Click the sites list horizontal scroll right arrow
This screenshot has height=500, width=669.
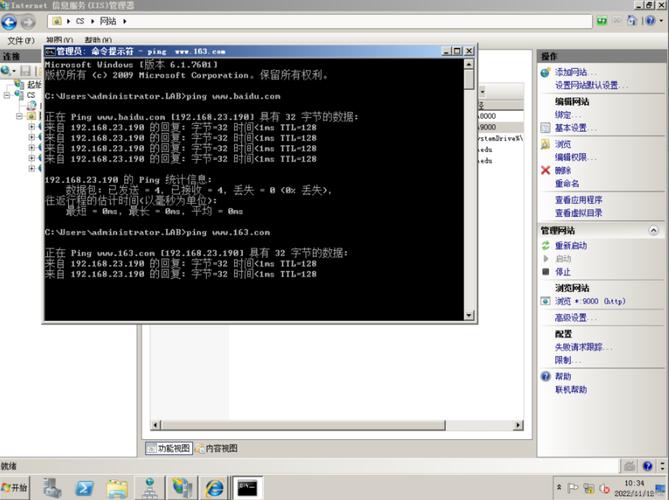[518, 425]
